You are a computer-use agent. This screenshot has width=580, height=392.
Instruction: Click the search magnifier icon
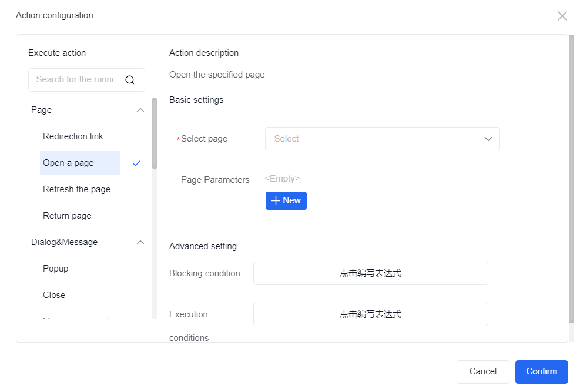130,80
